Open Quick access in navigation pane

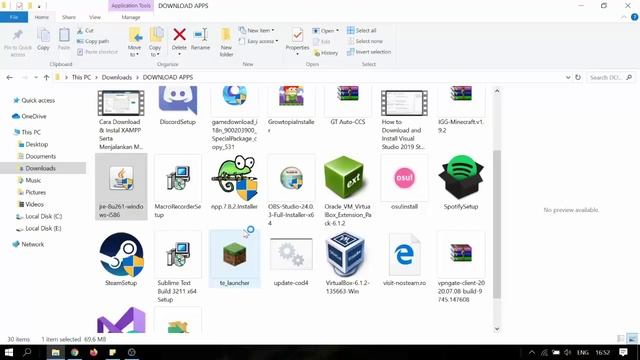click(x=38, y=100)
